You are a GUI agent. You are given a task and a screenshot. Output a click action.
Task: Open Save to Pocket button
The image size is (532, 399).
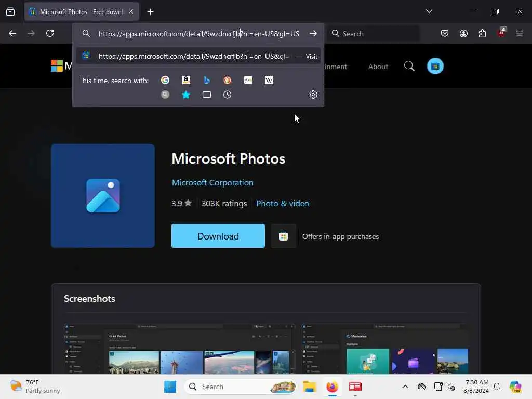click(x=445, y=33)
